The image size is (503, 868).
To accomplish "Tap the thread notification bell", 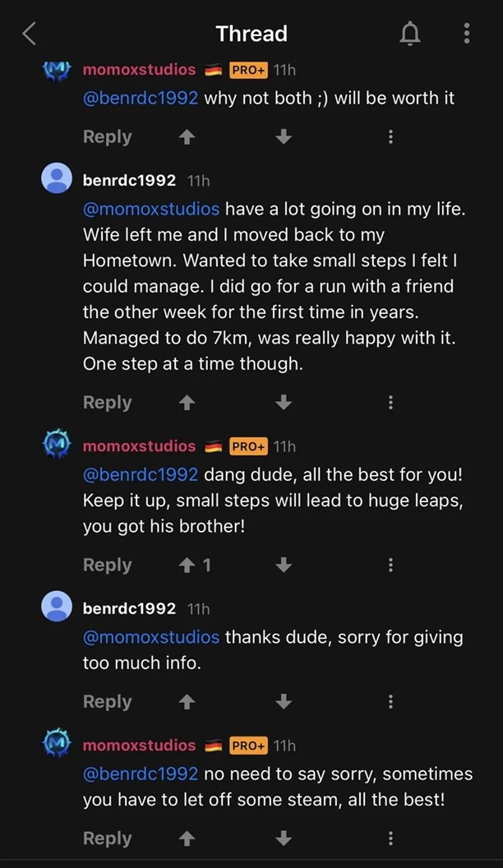I will tap(409, 34).
